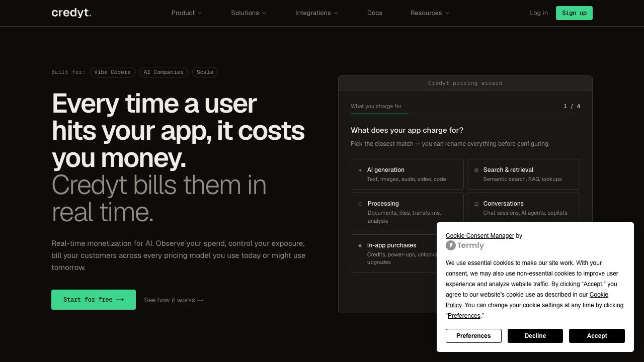Expand the Integrations dropdown menu

(316, 13)
